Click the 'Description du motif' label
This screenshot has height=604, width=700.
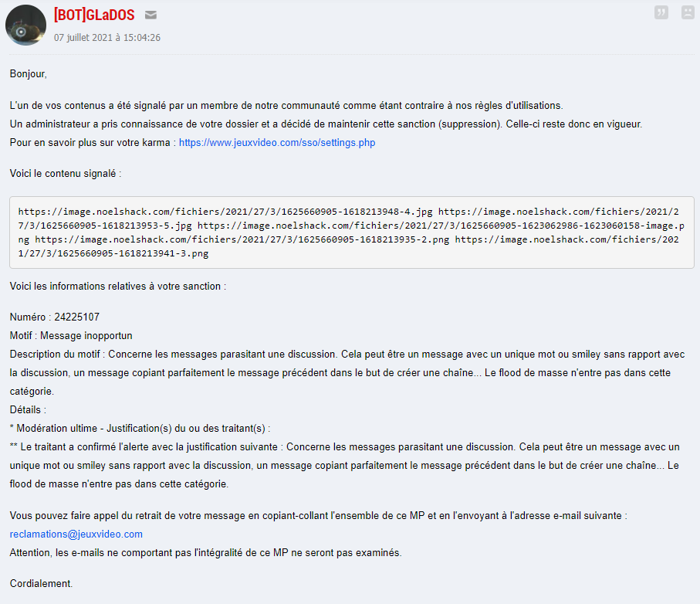[x=55, y=355]
